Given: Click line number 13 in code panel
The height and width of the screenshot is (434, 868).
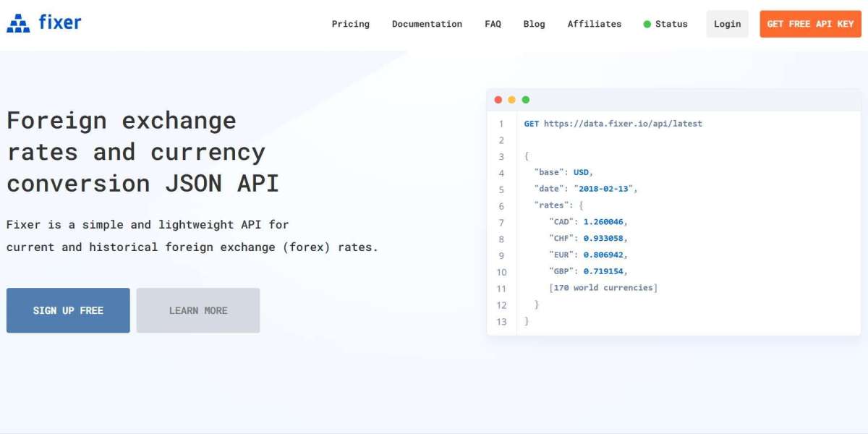Looking at the screenshot, I should tap(502, 322).
